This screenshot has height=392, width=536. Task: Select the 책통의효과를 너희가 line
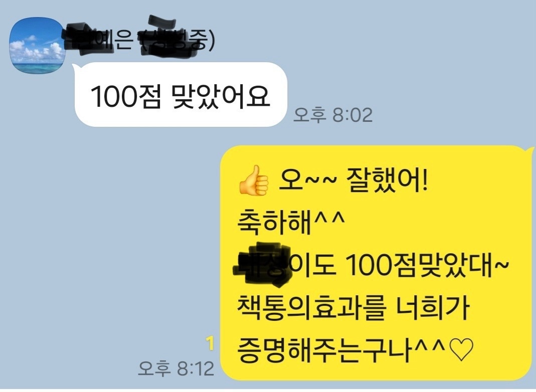[353, 308]
